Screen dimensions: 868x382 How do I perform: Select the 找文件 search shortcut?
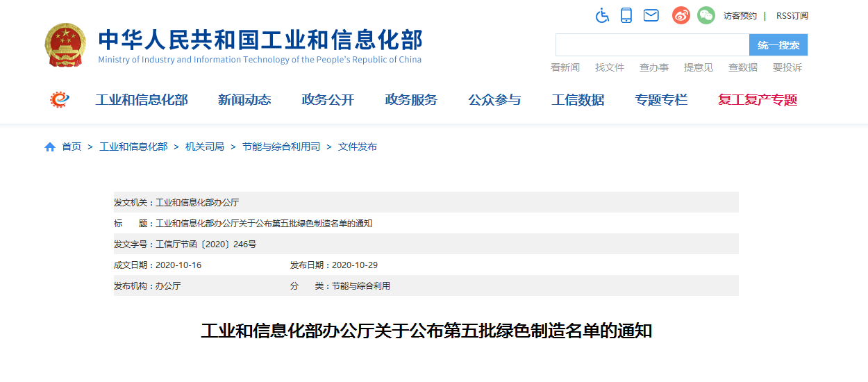(x=610, y=67)
